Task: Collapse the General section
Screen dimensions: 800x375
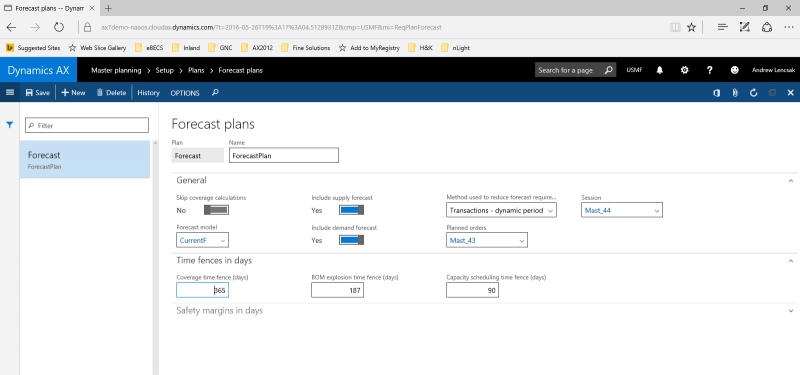Action: click(790, 181)
